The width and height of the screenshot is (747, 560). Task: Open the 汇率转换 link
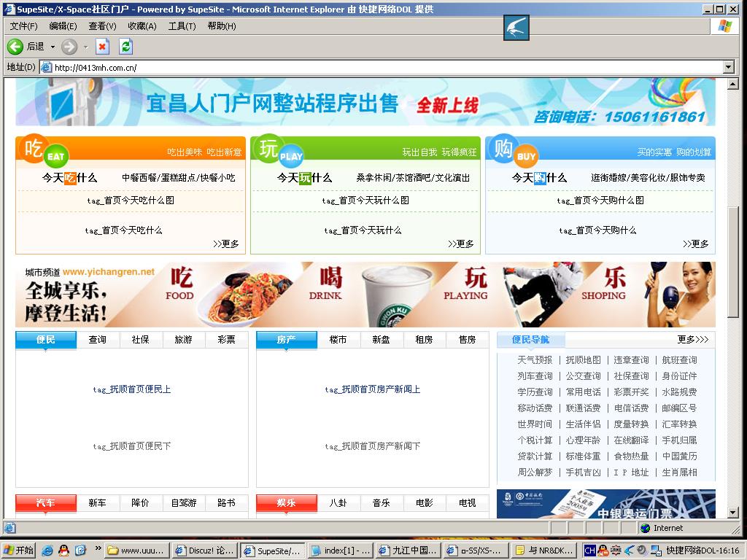(x=679, y=424)
